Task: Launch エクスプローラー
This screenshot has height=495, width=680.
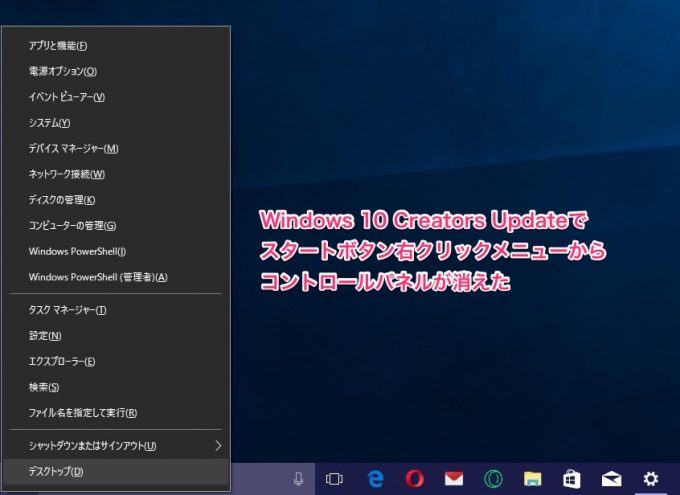Action: (x=116, y=361)
